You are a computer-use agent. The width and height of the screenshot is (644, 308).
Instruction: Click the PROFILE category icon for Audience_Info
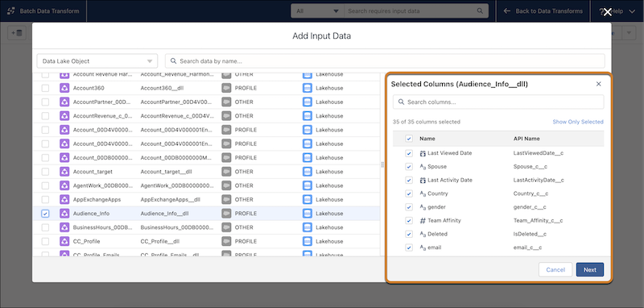click(x=226, y=214)
